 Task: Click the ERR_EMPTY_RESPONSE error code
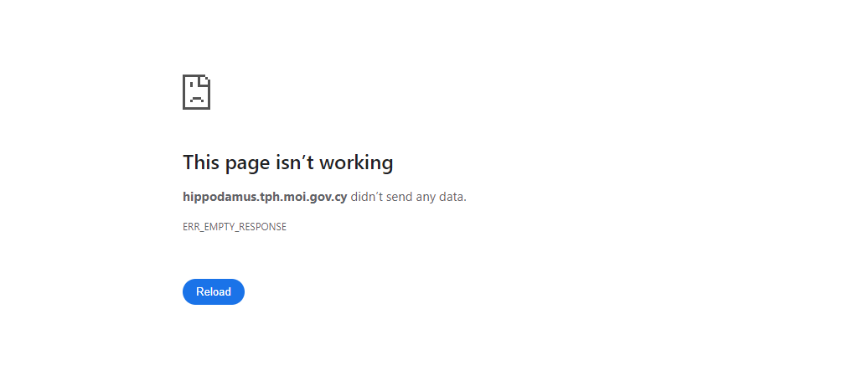click(235, 227)
